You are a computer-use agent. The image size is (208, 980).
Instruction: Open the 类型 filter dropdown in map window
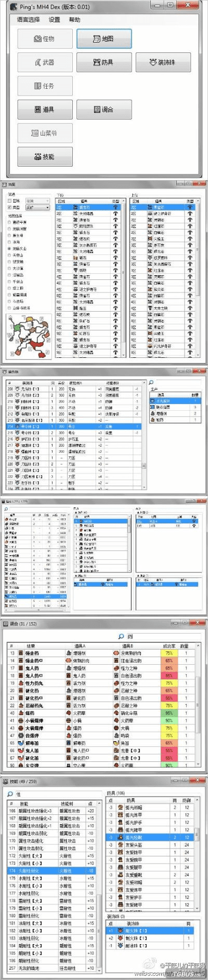[37, 207]
